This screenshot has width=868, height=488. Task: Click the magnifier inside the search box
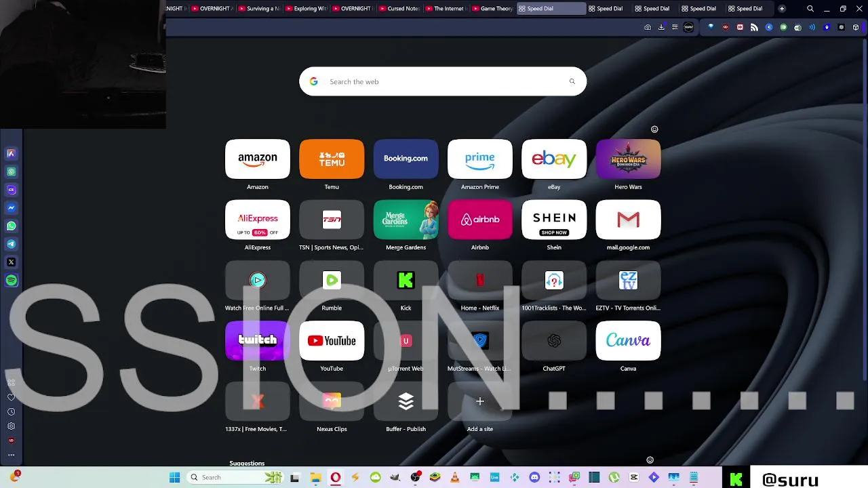point(572,81)
